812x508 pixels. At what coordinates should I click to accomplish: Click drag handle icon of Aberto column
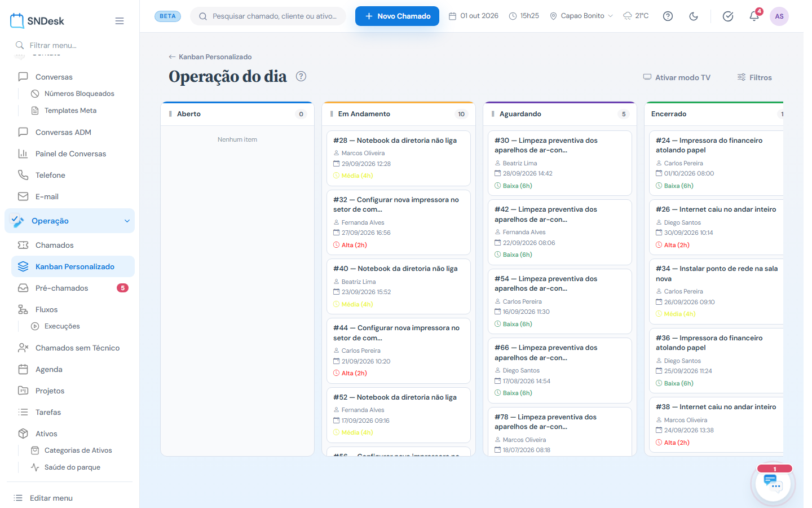pyautogui.click(x=170, y=114)
